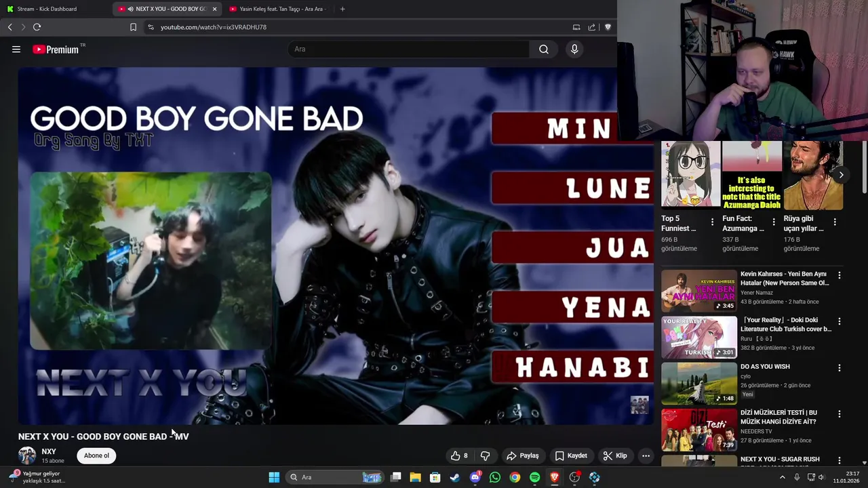Dislike the video with thumbs down
868x488 pixels.
485,455
